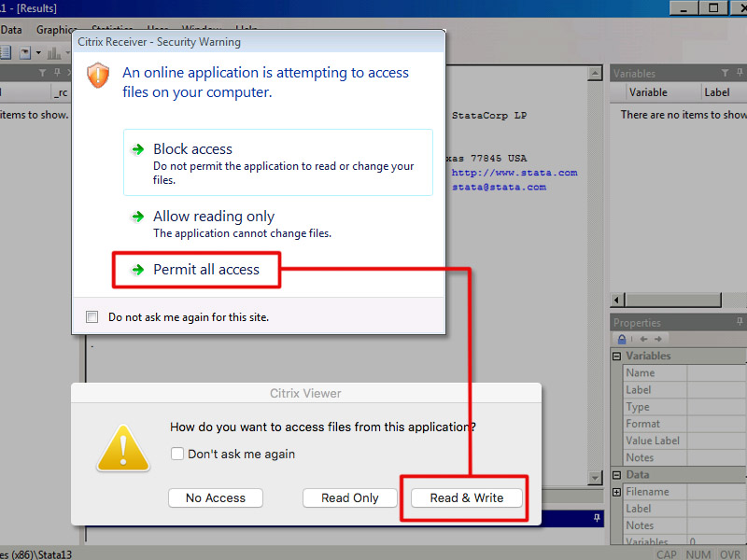The width and height of the screenshot is (747, 560).
Task: Select the Name property row
Action: [x=684, y=372]
